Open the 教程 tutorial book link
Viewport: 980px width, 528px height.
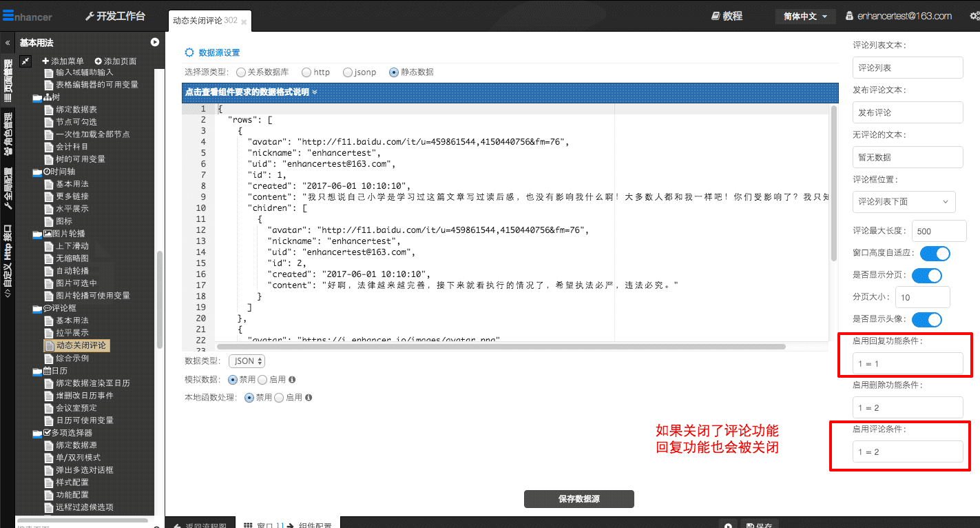coord(727,16)
